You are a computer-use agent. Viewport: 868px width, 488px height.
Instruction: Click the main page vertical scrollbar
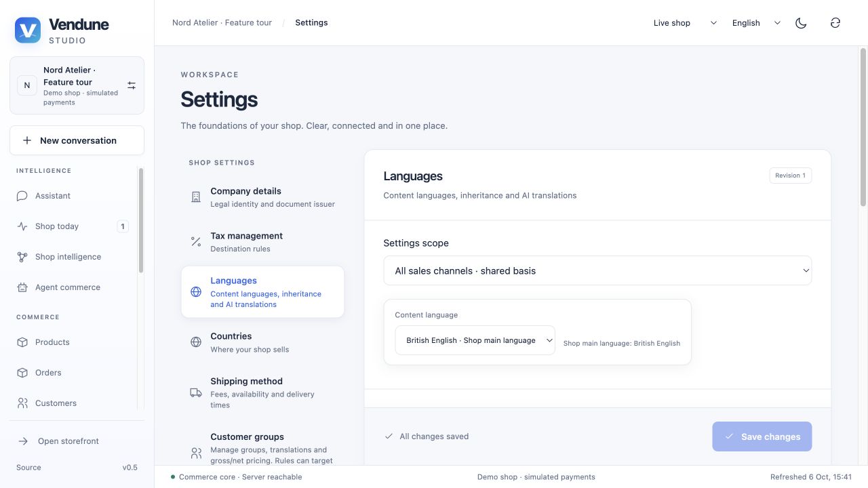863,127
